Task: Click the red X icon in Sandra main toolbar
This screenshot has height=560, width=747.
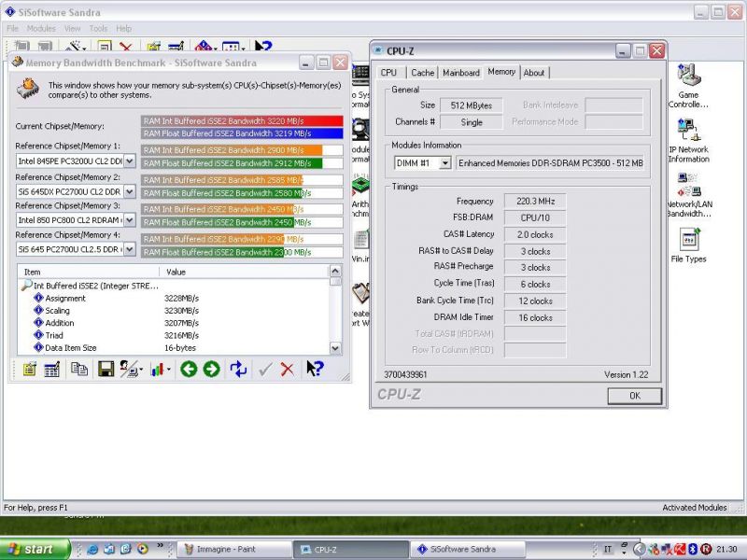Action: (126, 47)
